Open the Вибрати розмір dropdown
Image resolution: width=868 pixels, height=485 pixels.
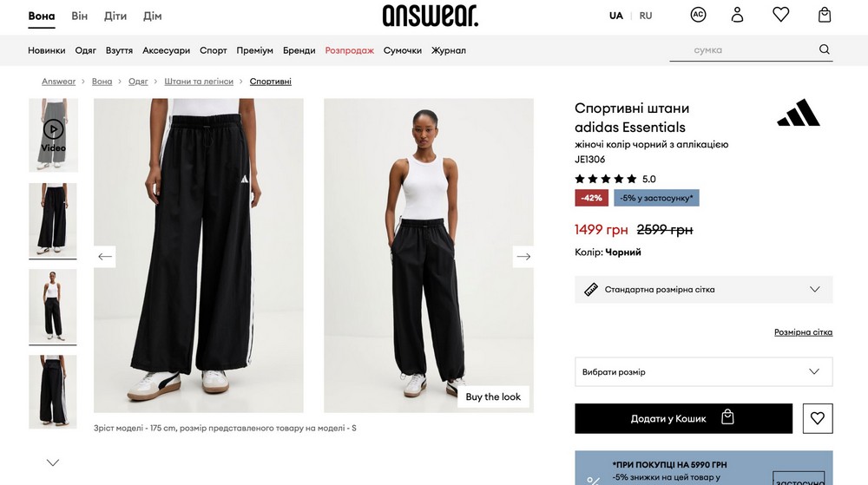(704, 371)
